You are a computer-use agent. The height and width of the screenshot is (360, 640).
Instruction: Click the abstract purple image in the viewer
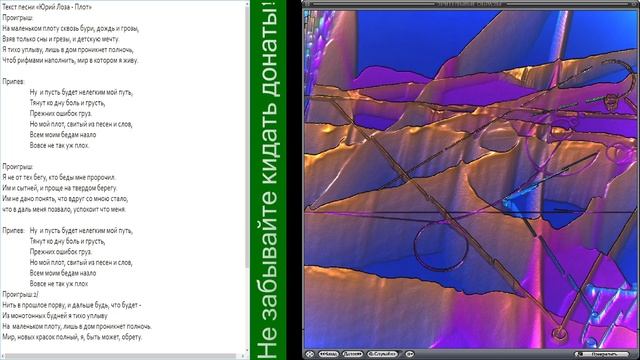(471, 180)
